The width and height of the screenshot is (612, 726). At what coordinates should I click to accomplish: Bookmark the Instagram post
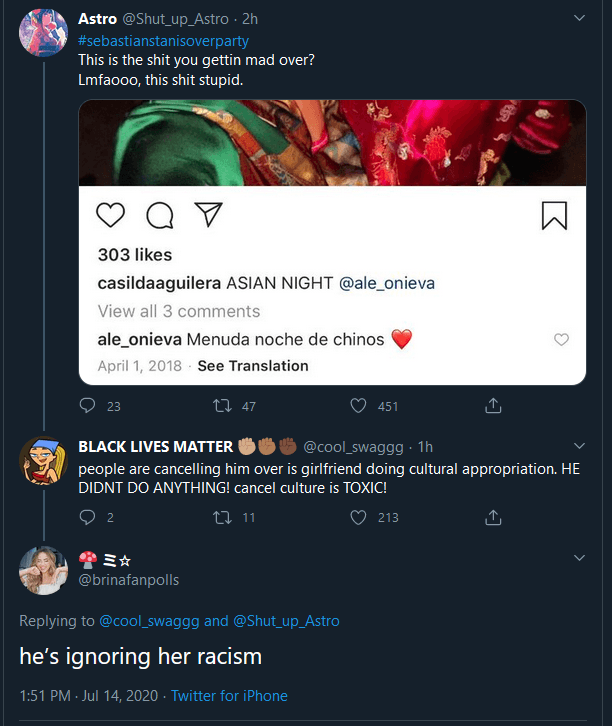pos(554,215)
